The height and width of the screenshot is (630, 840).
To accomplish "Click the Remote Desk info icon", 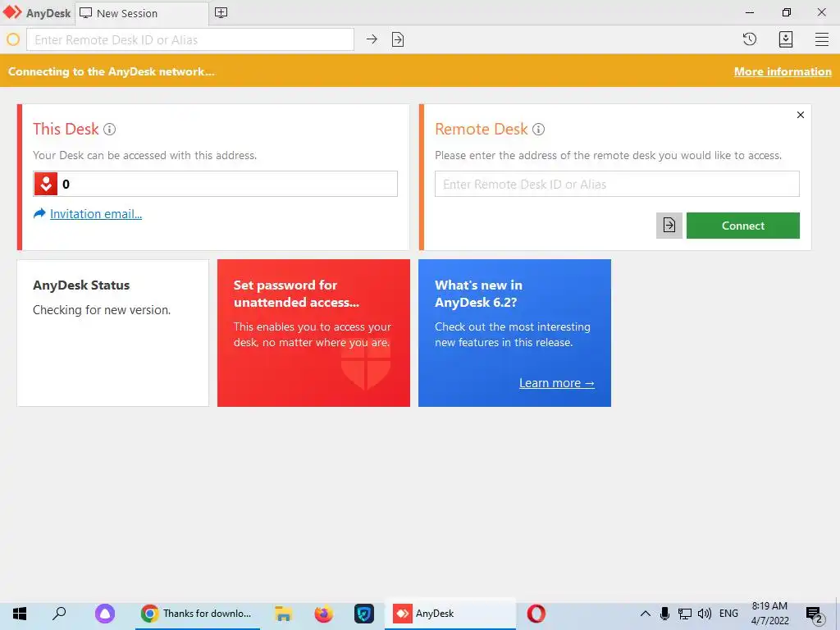I will pyautogui.click(x=538, y=129).
